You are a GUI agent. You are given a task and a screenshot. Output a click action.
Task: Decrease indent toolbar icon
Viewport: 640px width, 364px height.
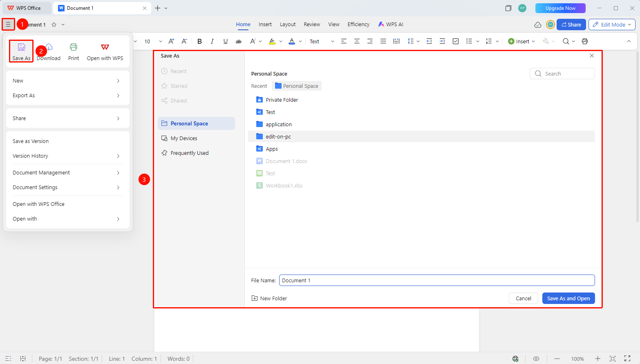(x=429, y=41)
